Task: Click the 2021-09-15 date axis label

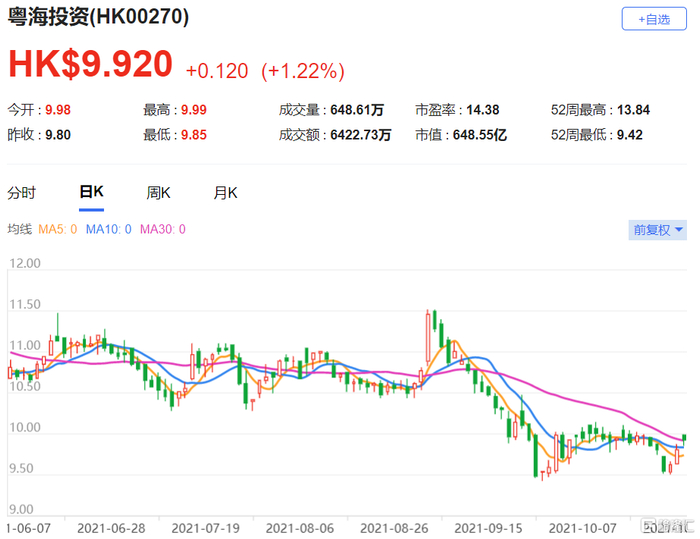Action: (488, 528)
